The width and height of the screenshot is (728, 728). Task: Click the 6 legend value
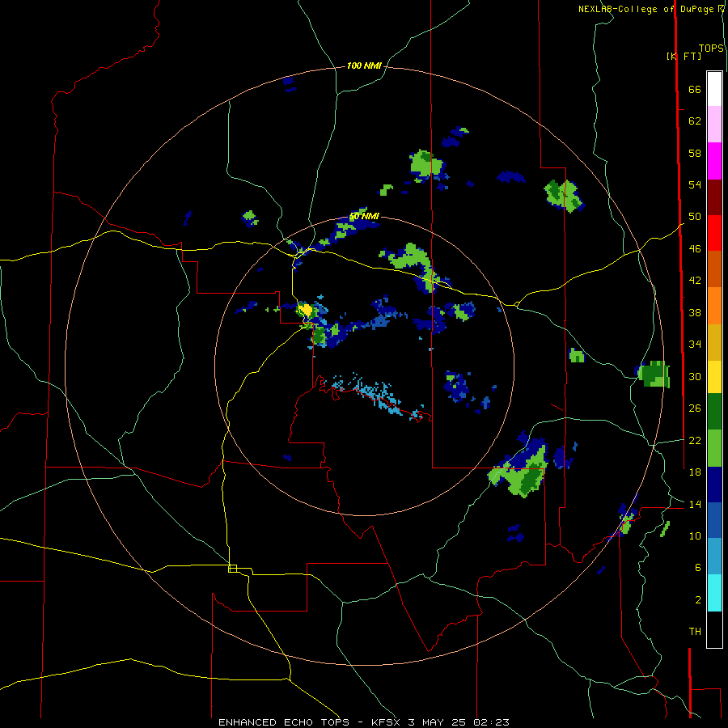point(698,567)
